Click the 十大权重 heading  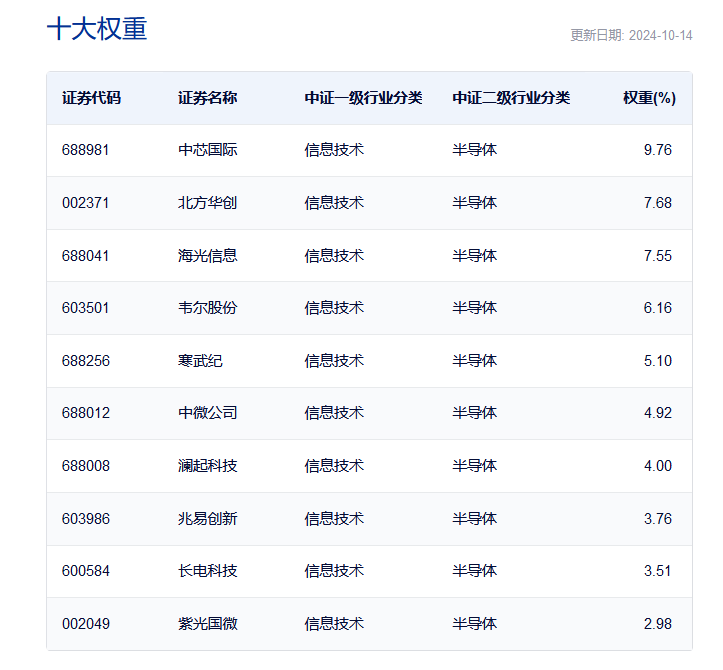(97, 29)
